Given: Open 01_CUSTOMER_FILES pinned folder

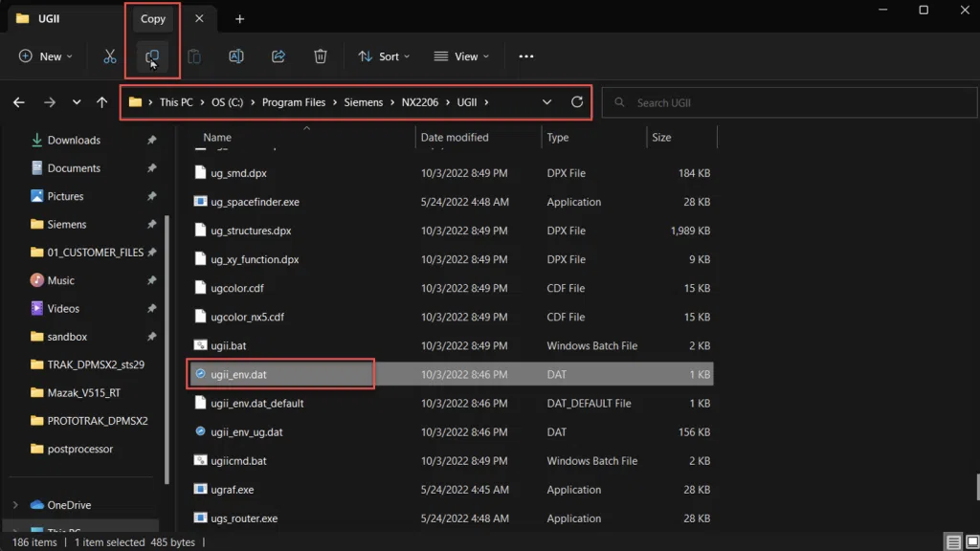Looking at the screenshot, I should tap(95, 253).
